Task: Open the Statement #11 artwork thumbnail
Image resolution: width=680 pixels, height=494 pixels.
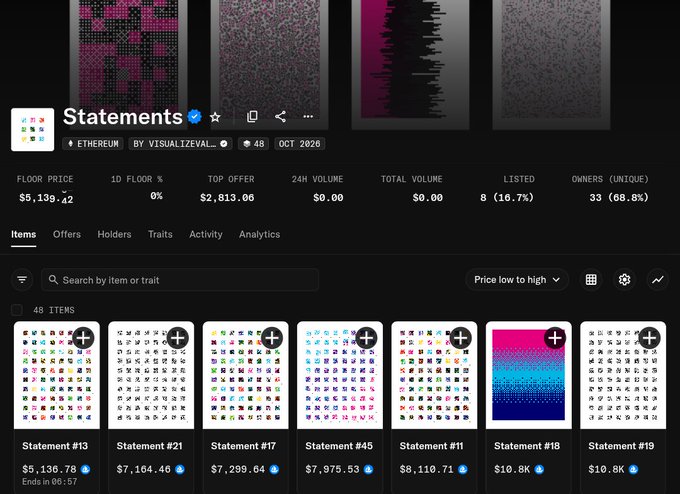Action: point(434,375)
